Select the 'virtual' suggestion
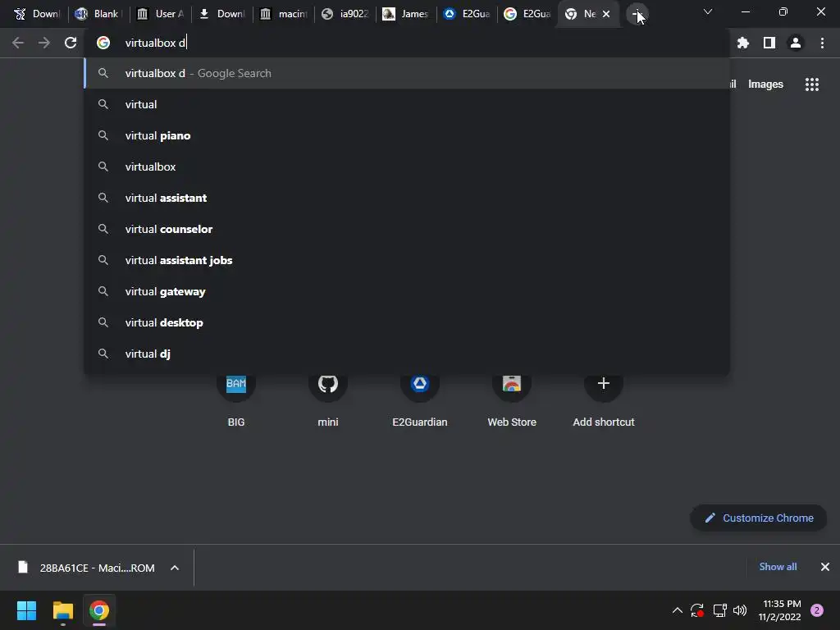The height and width of the screenshot is (630, 840). pyautogui.click(x=407, y=104)
